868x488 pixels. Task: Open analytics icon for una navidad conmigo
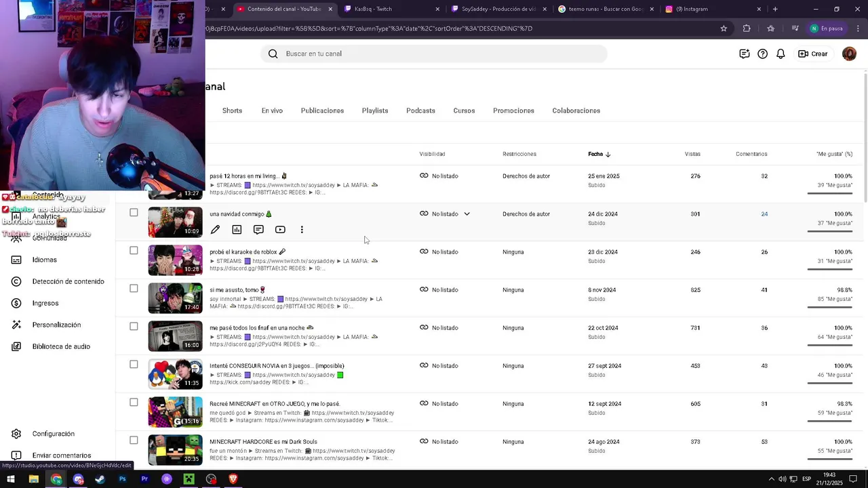tap(237, 230)
